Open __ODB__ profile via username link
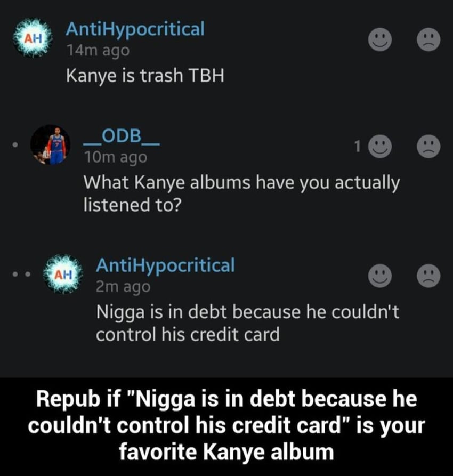The width and height of the screenshot is (453, 476). pos(122,136)
